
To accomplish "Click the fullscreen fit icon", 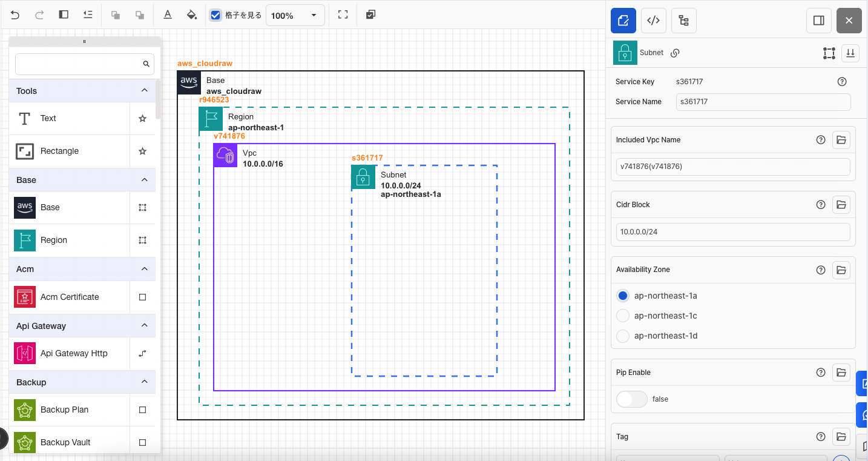I will coord(343,15).
